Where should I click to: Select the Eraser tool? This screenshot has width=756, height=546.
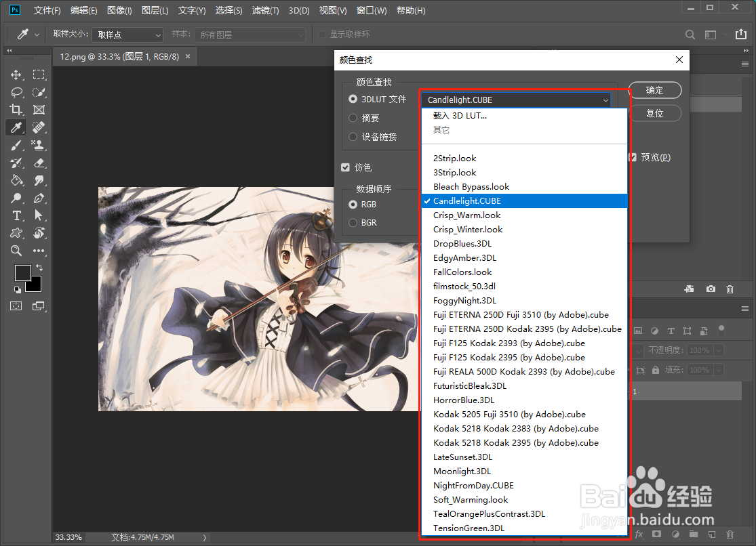tap(39, 163)
